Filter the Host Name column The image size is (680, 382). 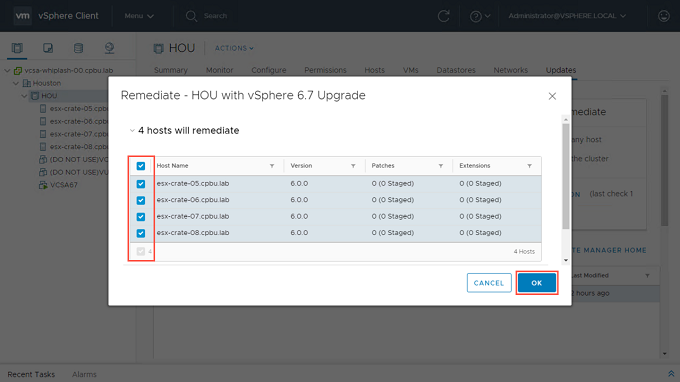(272, 166)
